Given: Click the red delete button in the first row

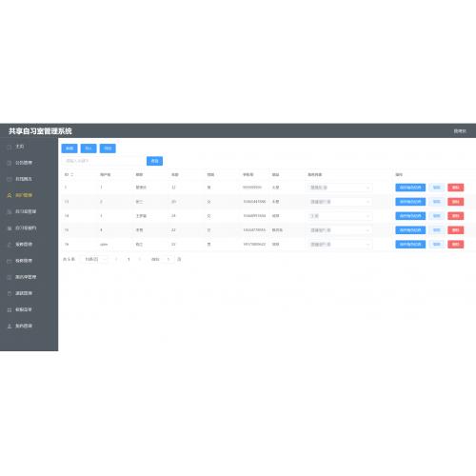Looking at the screenshot, I should click(x=455, y=188).
